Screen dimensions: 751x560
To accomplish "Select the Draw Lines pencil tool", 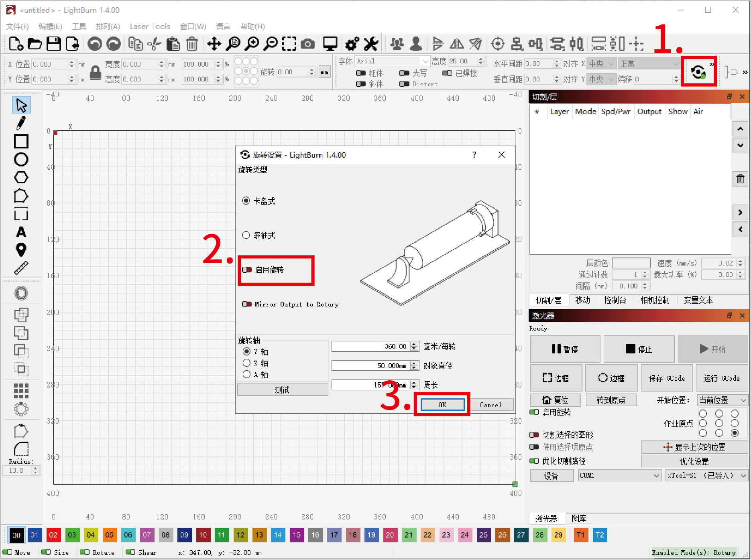I will tap(21, 123).
